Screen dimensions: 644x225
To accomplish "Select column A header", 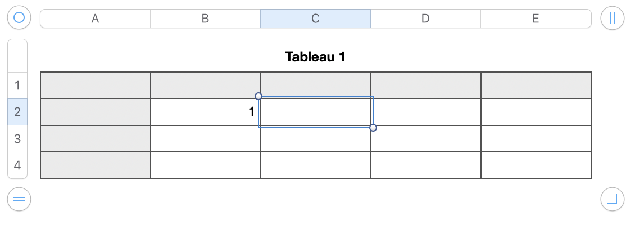I will click(x=95, y=19).
